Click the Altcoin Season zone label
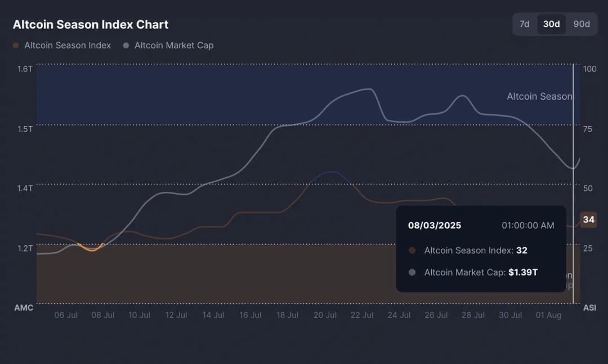This screenshot has width=608, height=364. pyautogui.click(x=539, y=96)
